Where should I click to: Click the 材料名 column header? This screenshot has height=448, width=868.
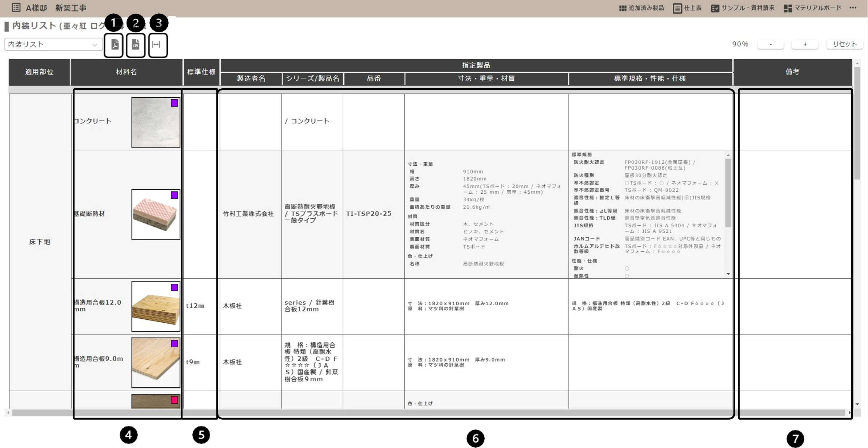pos(127,72)
